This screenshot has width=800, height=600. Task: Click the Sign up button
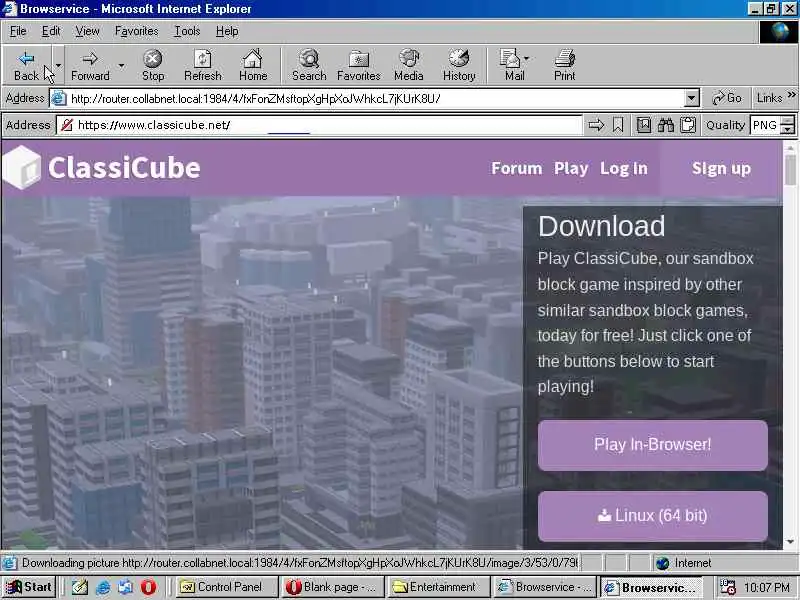click(x=721, y=168)
